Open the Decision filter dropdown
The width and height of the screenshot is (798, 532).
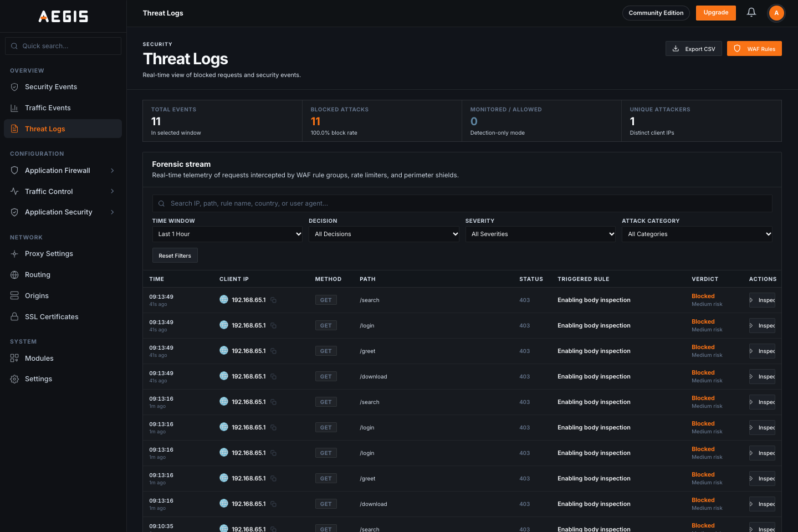point(384,234)
